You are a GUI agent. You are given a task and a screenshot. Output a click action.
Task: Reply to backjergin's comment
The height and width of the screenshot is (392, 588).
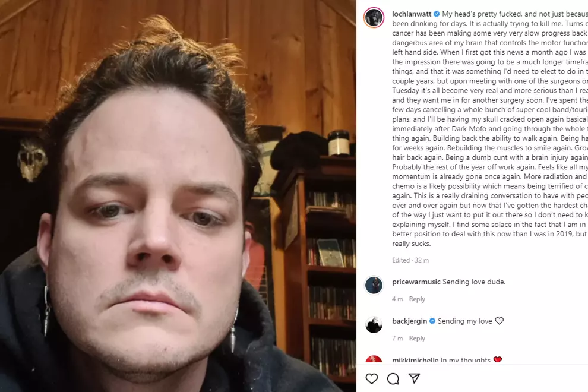pos(417,339)
